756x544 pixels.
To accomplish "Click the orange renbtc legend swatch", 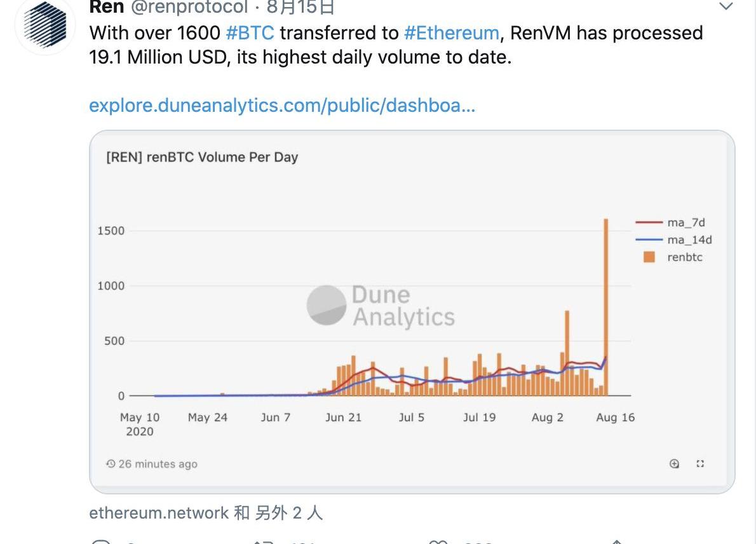I will click(649, 257).
